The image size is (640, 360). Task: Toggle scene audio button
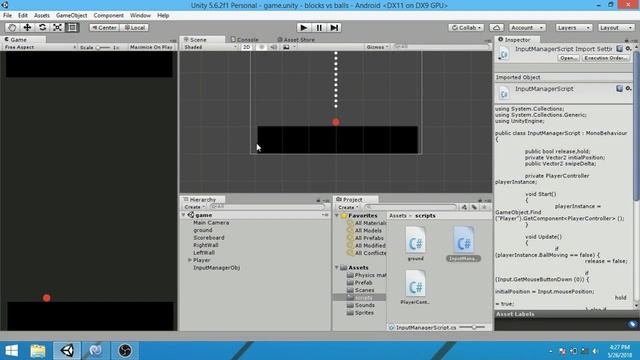[273, 47]
